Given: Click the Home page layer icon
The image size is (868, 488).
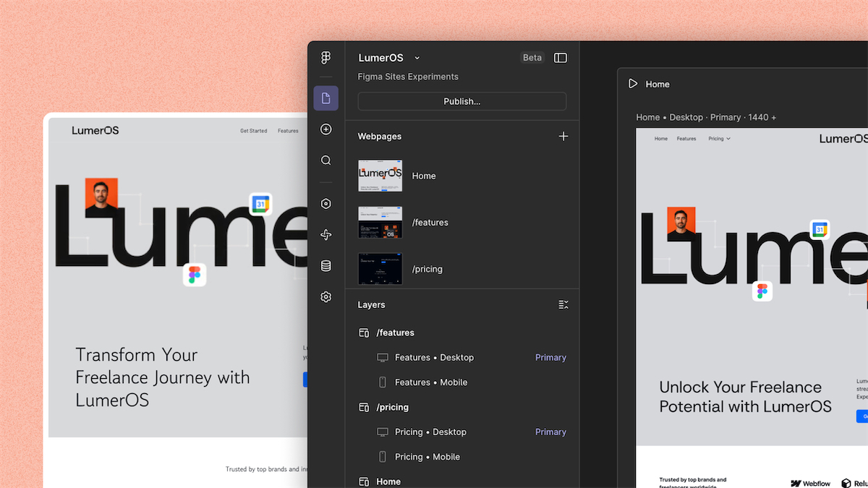Looking at the screenshot, I should pos(365,481).
